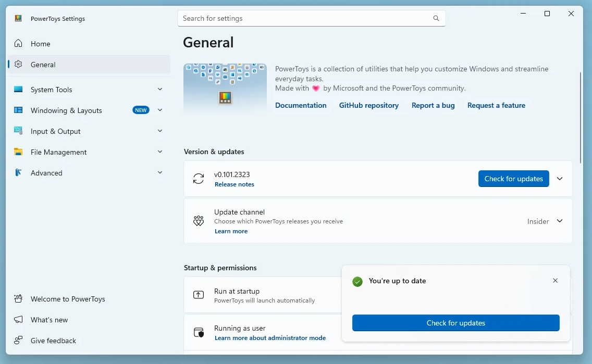Open Welcome to PowerToys

coord(89,299)
